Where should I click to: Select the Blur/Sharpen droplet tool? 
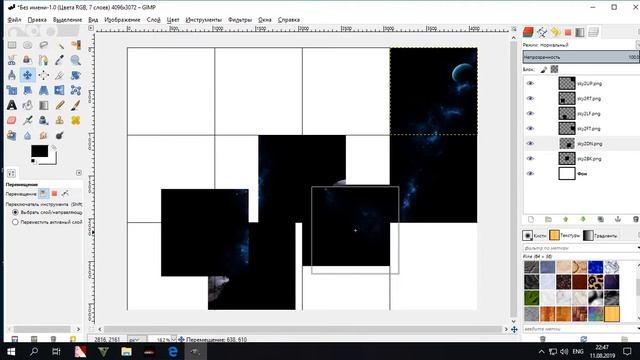27,136
